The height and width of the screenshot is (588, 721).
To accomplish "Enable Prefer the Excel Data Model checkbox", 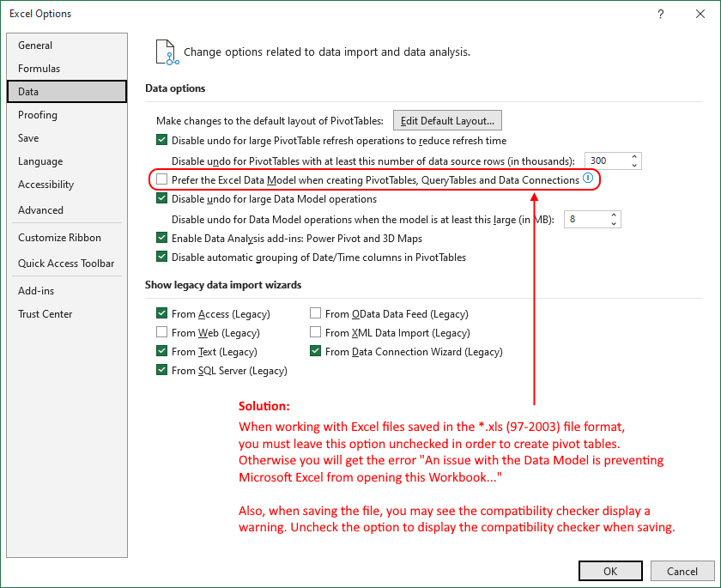I will (162, 179).
